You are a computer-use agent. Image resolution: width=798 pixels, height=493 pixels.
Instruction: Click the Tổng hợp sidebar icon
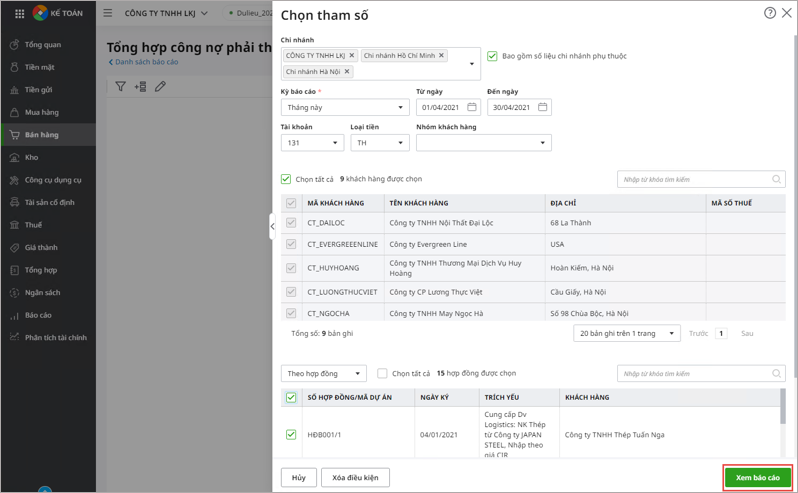[15, 270]
